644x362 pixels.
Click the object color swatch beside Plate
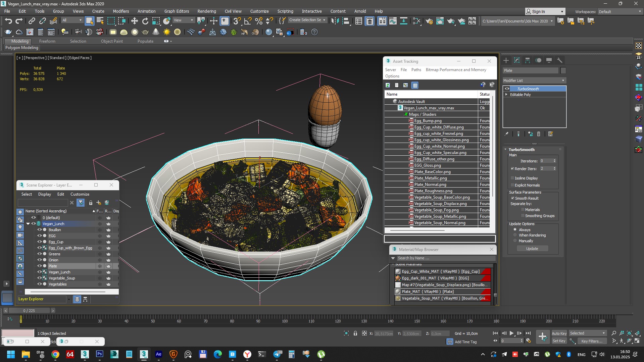pos(563,70)
